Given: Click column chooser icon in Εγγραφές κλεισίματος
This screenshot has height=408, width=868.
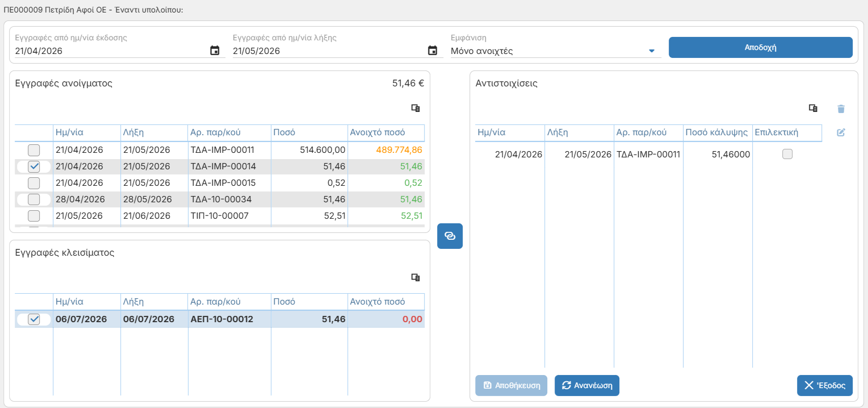Looking at the screenshot, I should 416,277.
